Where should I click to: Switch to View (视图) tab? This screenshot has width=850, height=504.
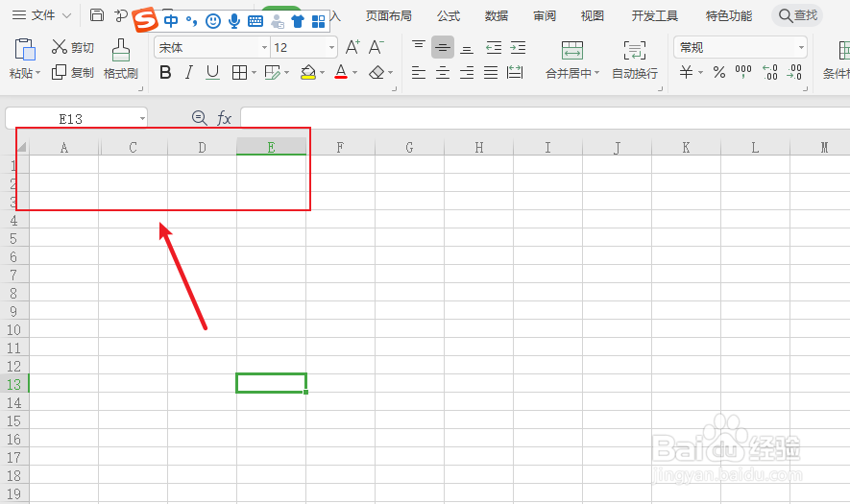click(x=592, y=16)
